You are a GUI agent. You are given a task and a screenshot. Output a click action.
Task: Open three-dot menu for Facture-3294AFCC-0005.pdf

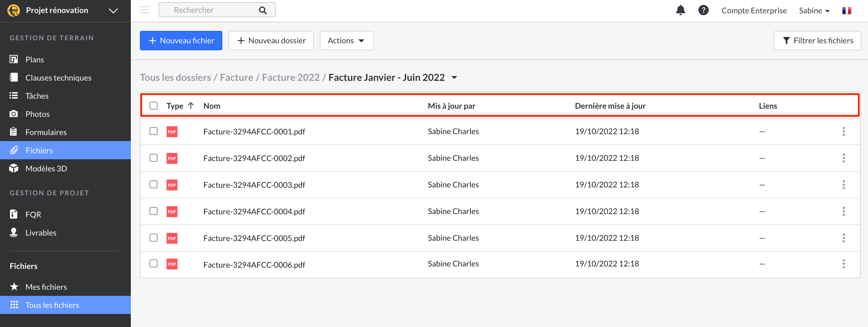pyautogui.click(x=843, y=238)
